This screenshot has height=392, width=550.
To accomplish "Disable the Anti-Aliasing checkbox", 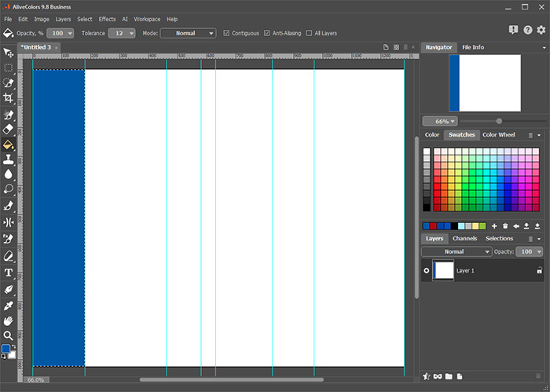I will pyautogui.click(x=267, y=33).
